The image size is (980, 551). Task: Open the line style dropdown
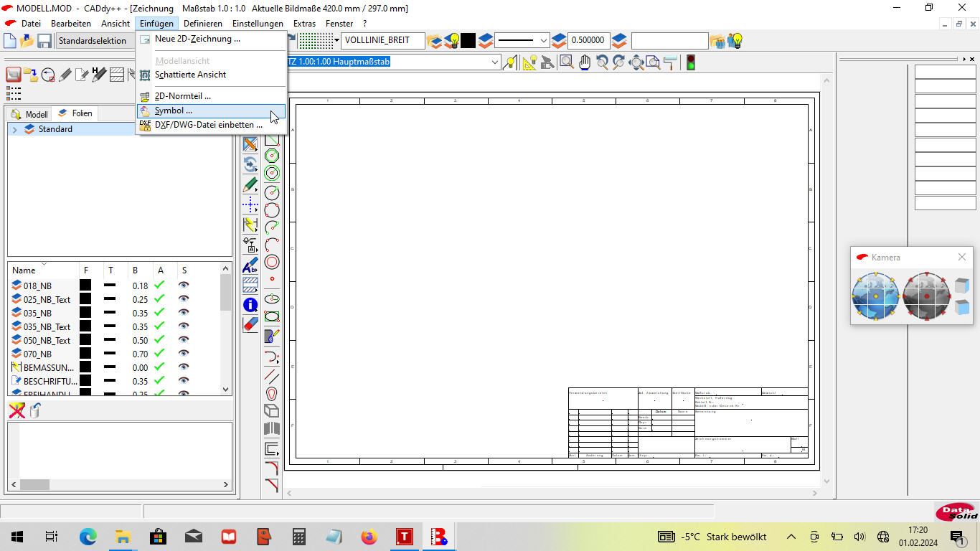(x=543, y=41)
